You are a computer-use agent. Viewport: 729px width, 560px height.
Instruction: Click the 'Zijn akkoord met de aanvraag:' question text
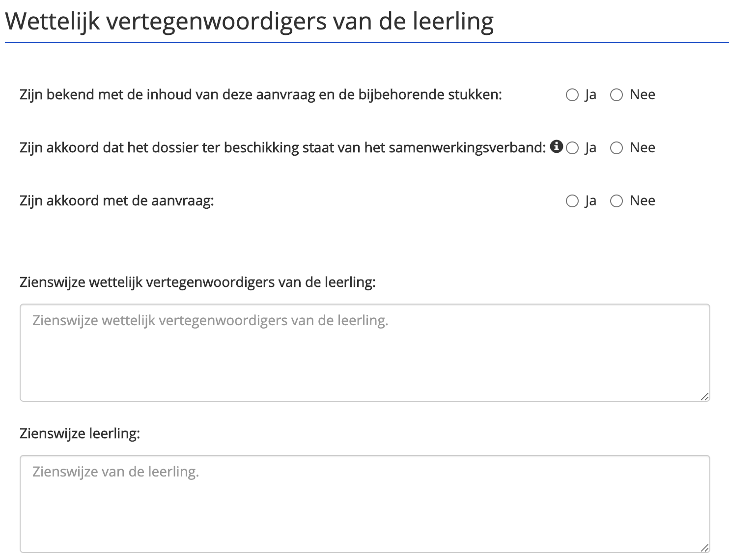click(117, 201)
